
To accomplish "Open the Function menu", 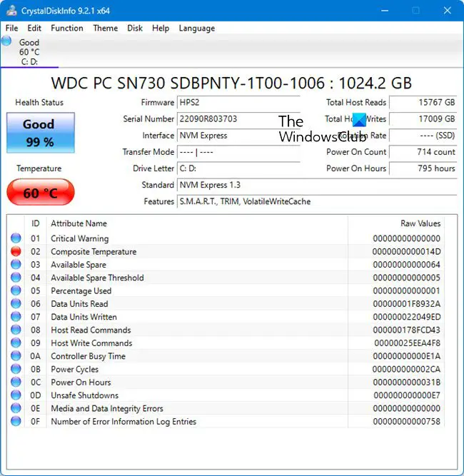I will pos(67,28).
